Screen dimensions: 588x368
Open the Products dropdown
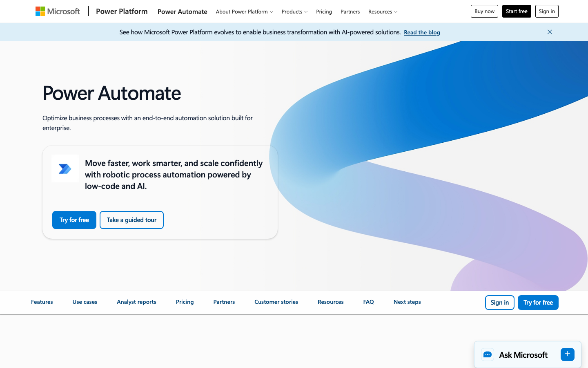click(294, 11)
